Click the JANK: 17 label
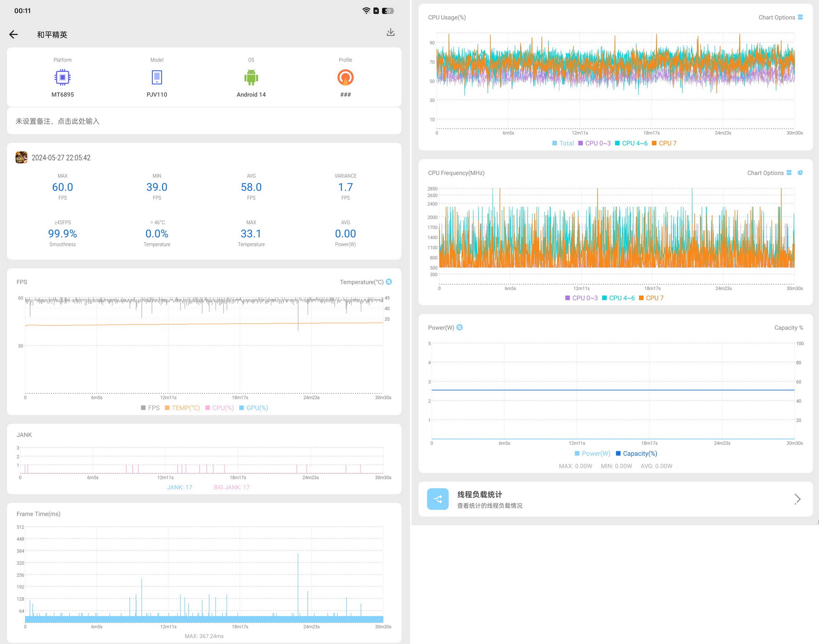The width and height of the screenshot is (819, 644). [179, 487]
